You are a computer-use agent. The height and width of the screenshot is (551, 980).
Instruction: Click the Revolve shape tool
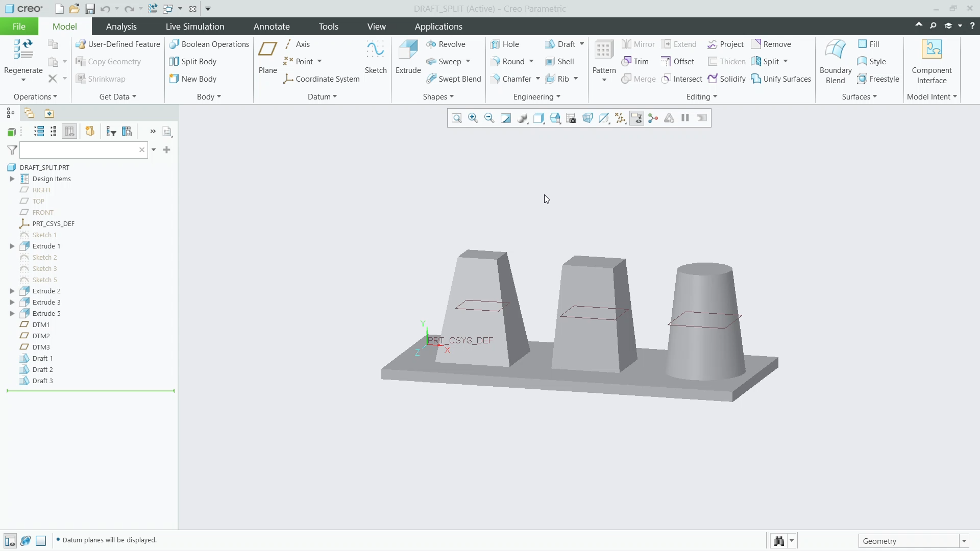tap(446, 44)
